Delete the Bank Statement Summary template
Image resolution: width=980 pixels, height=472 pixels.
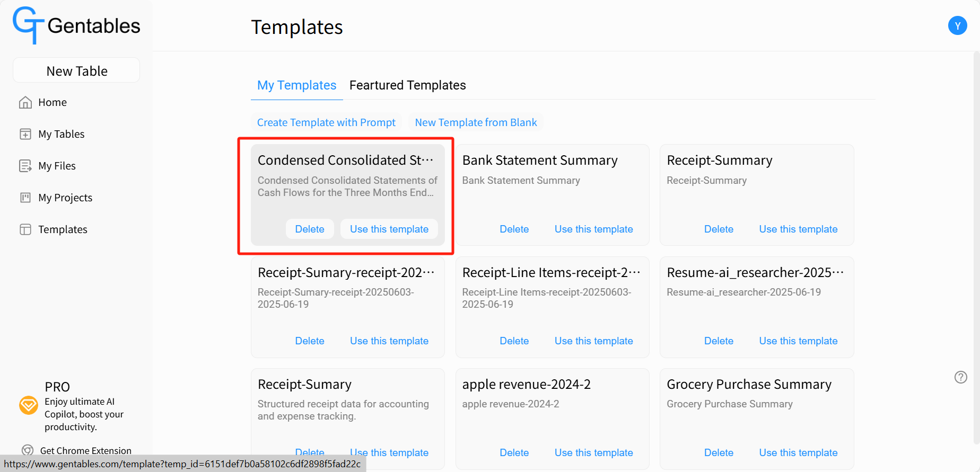(x=514, y=229)
